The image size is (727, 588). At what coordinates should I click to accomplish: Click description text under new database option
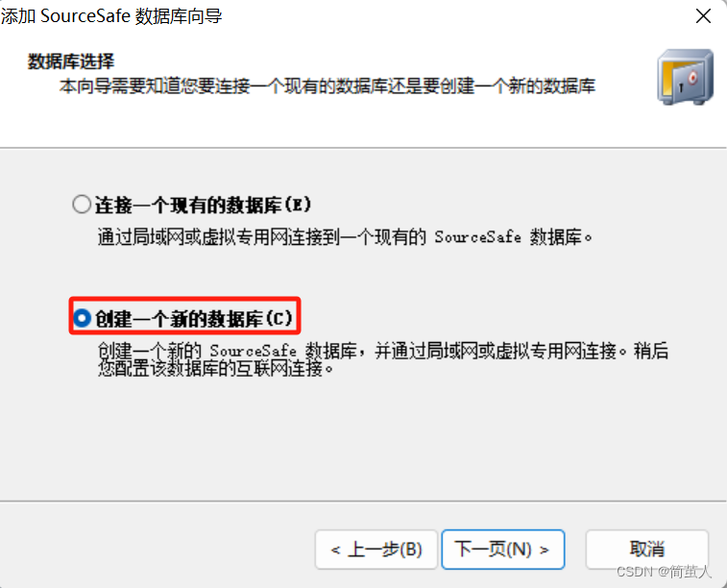383,359
